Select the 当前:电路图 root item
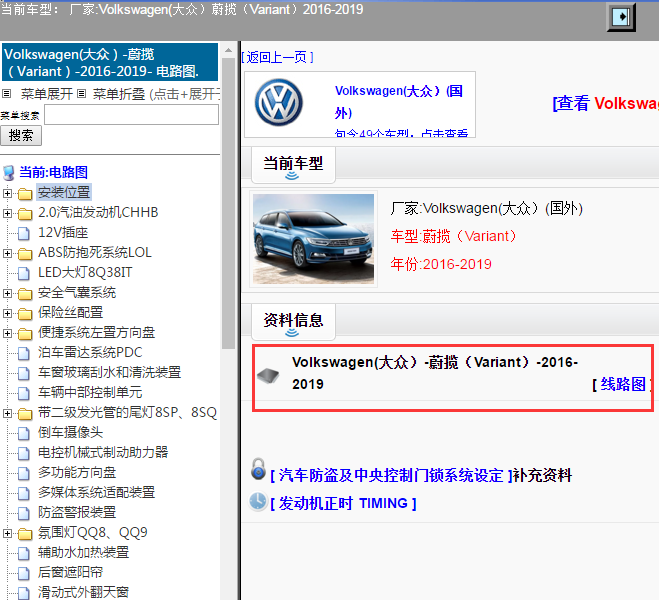 53,172
